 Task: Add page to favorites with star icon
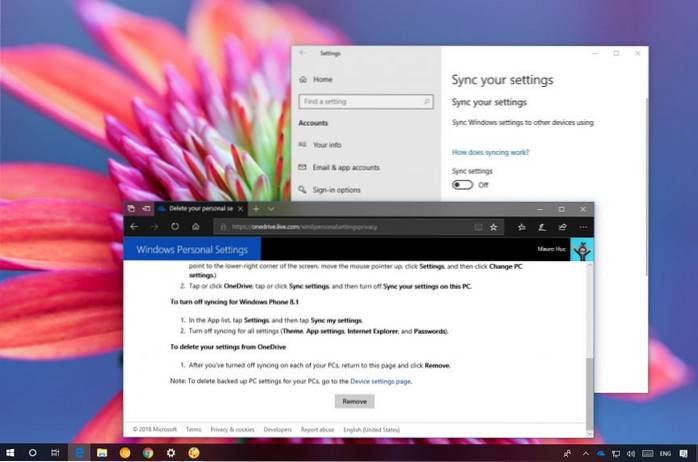tap(493, 227)
